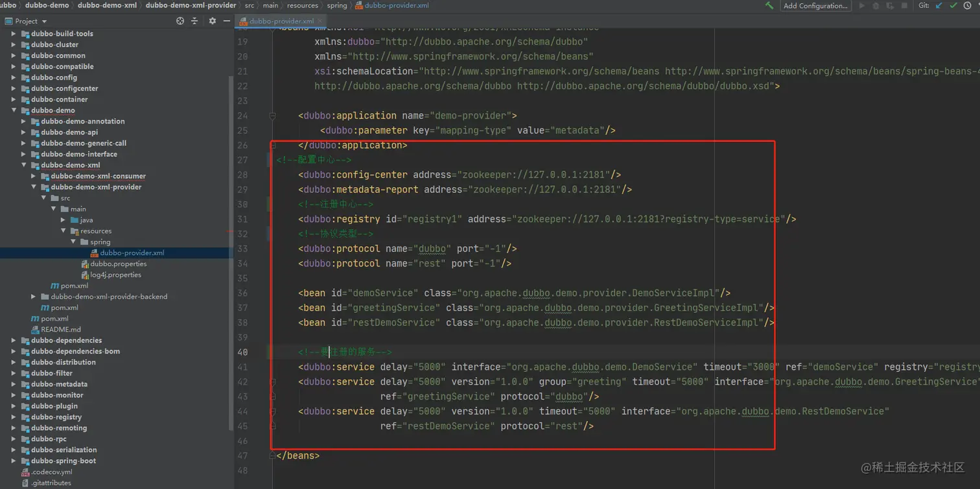Screen dimensions: 980x489
Task: Expand dubbo-demo-xml-consumer folder arrow
Action: (34, 176)
